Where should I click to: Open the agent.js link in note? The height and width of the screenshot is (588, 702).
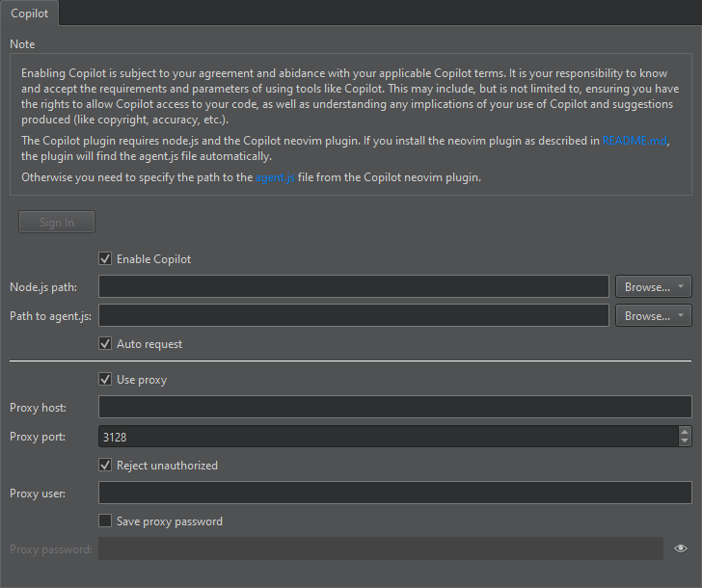pyautogui.click(x=275, y=177)
